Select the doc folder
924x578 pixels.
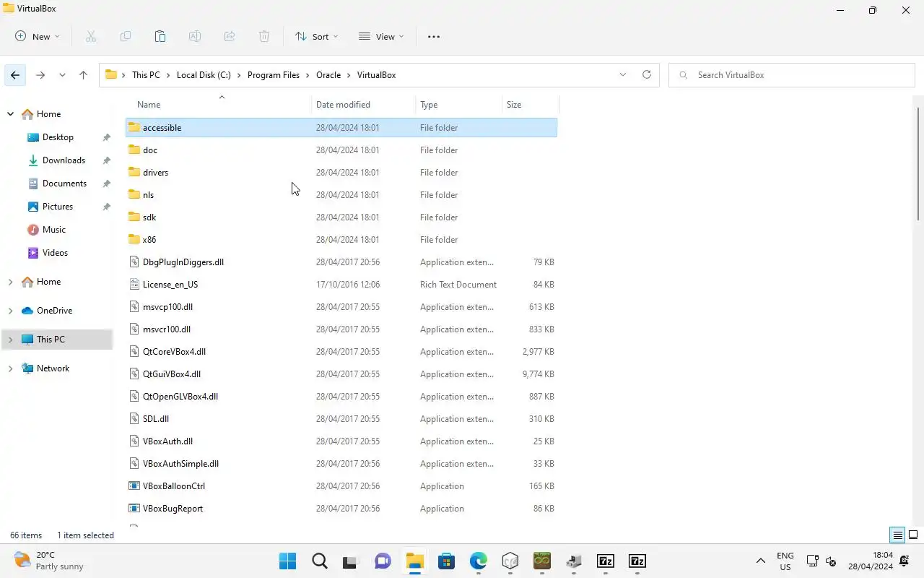point(341,150)
